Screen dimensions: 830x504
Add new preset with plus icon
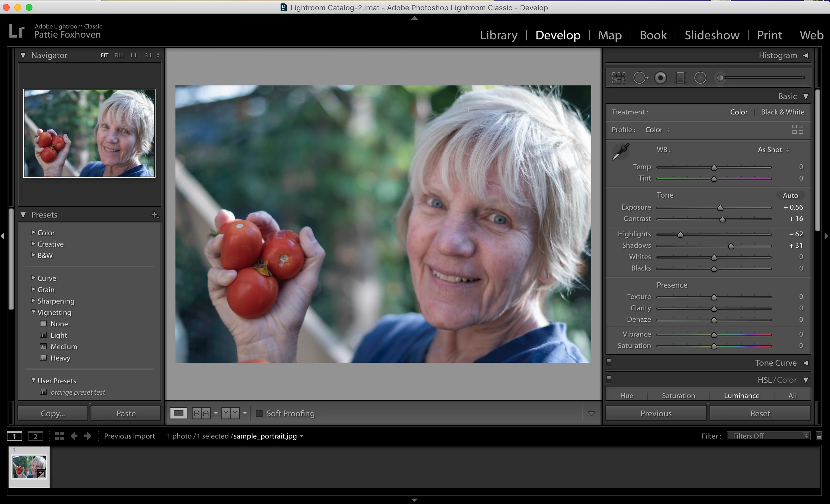point(154,215)
